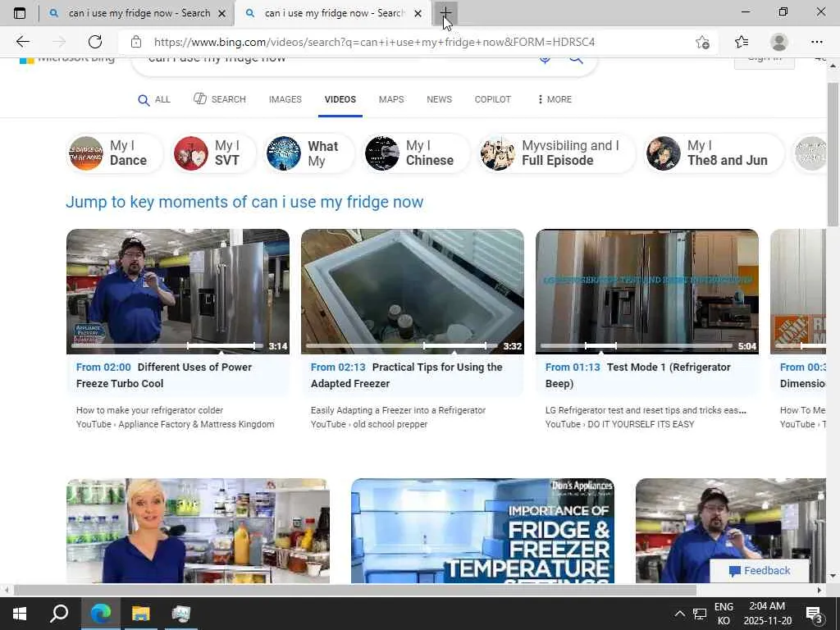The image size is (840, 630).
Task: Open the notification center icon
Action: coord(815,614)
